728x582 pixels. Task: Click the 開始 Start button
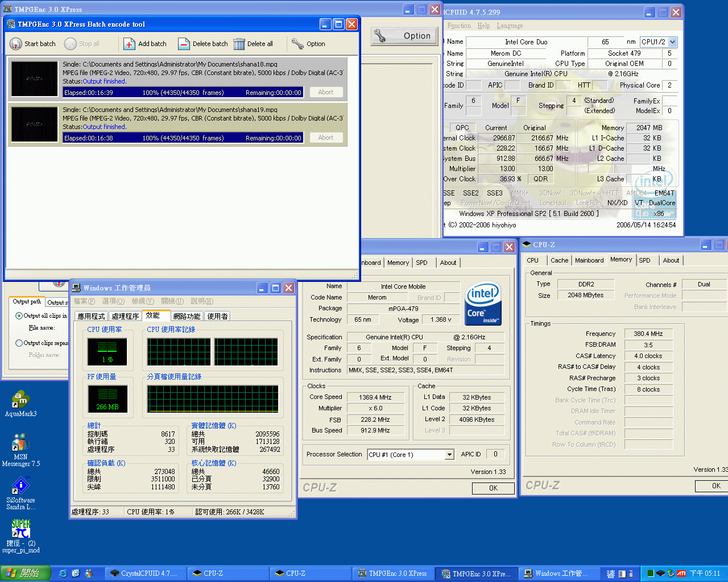pyautogui.click(x=26, y=573)
